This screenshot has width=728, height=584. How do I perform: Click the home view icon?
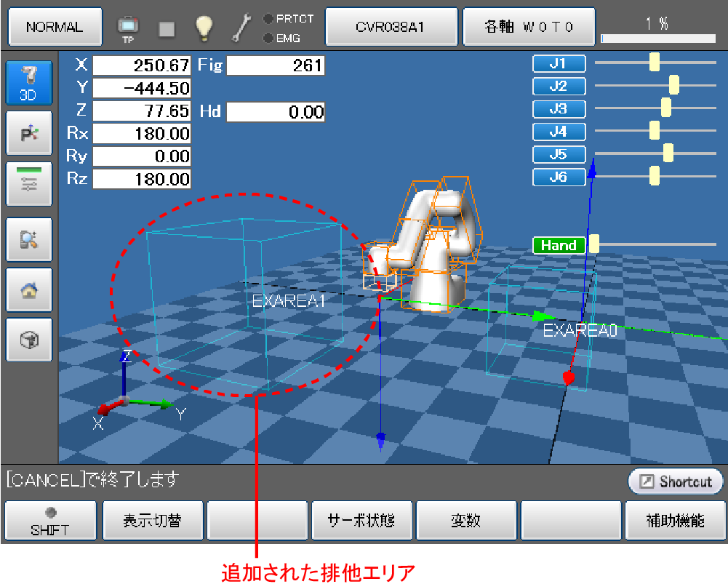(28, 289)
